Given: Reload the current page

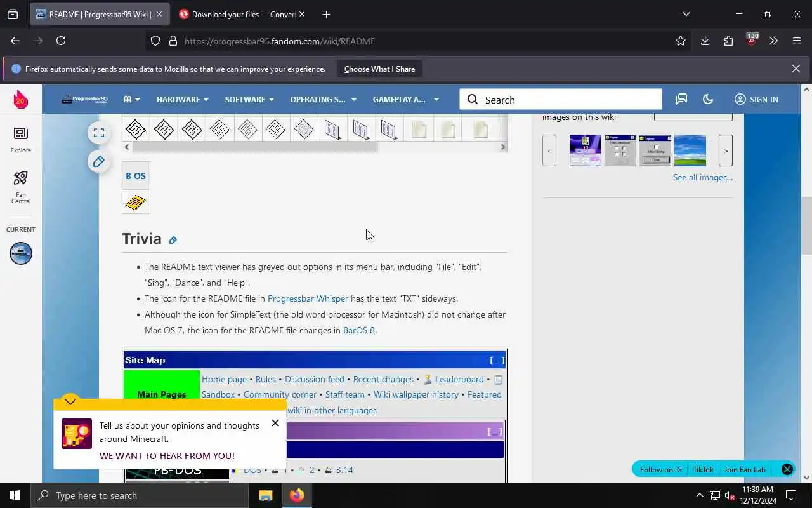Looking at the screenshot, I should 61,41.
